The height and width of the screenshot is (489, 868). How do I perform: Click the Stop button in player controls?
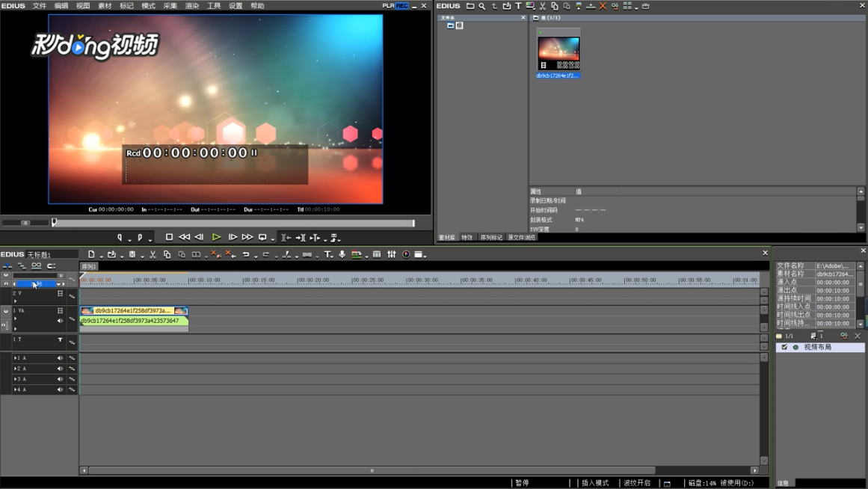(x=170, y=237)
